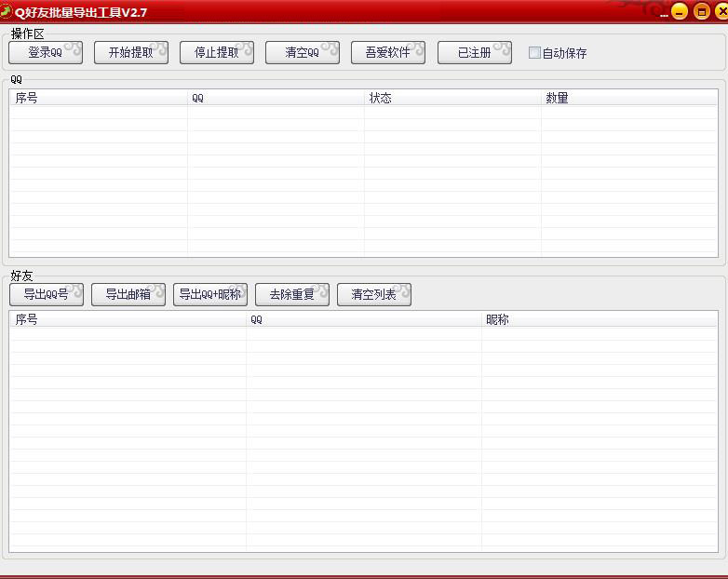
Task: Minimize the window with yellow minus icon
Action: [680, 11]
